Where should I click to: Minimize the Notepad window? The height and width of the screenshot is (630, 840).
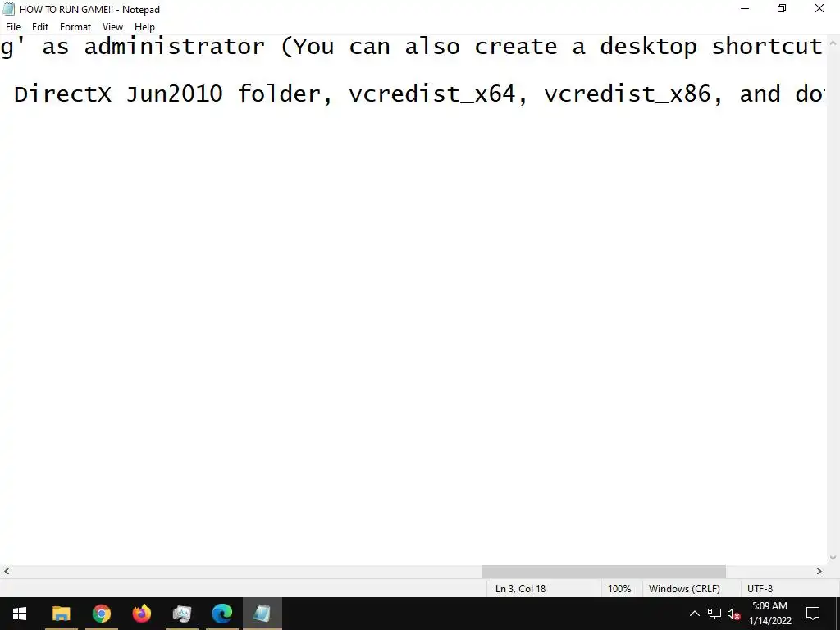(x=744, y=9)
